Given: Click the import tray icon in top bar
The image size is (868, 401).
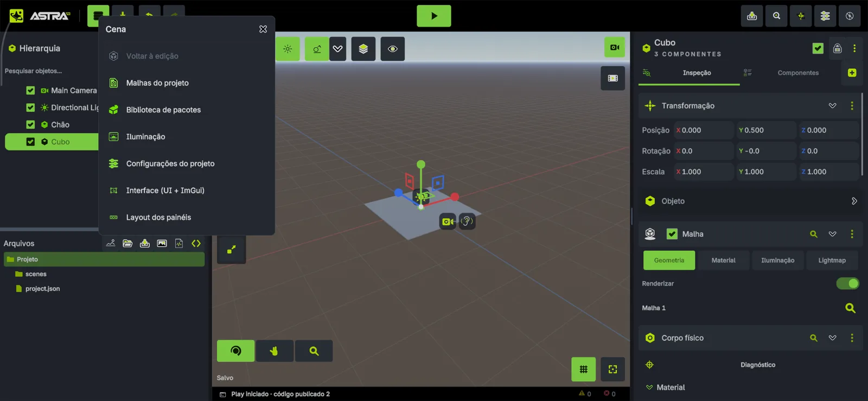Looking at the screenshot, I should (752, 16).
